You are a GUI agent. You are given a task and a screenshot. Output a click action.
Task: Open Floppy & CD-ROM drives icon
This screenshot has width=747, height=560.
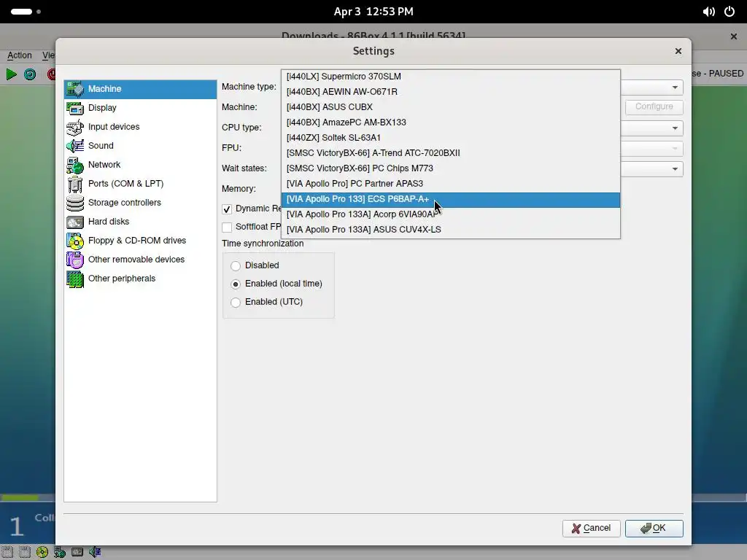(75, 241)
